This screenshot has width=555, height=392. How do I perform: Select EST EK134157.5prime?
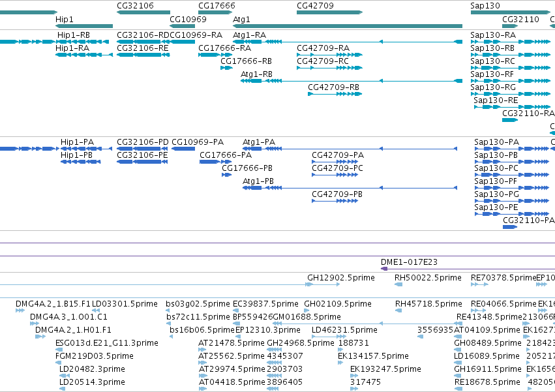374,356
